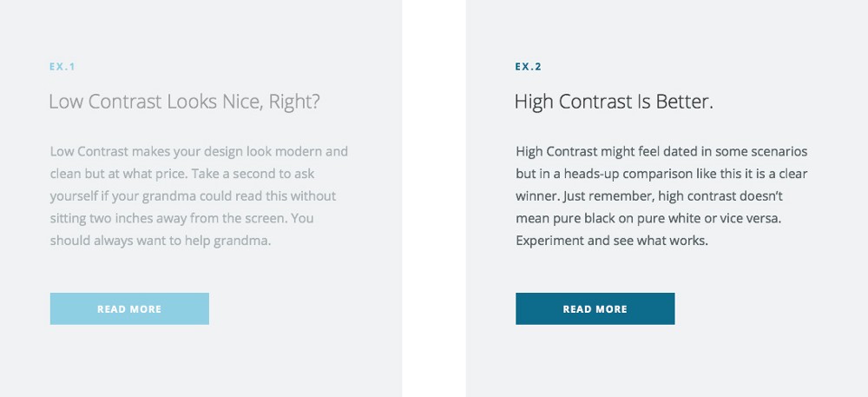
Task: Click the line starting 'High Contrast might feel dated'
Action: coord(661,152)
